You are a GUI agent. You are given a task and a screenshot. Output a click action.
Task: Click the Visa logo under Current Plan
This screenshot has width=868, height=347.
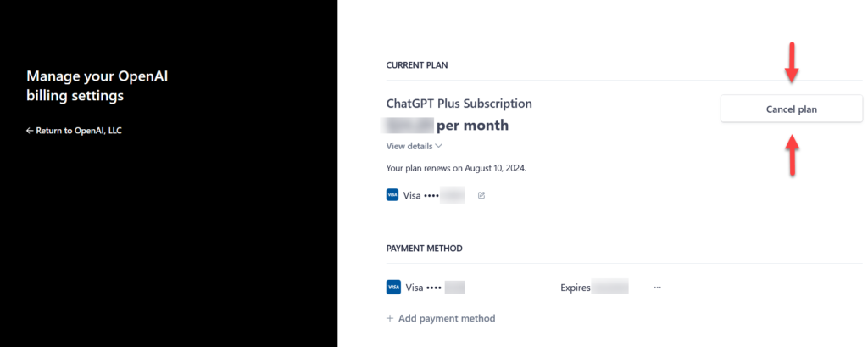[x=392, y=195]
